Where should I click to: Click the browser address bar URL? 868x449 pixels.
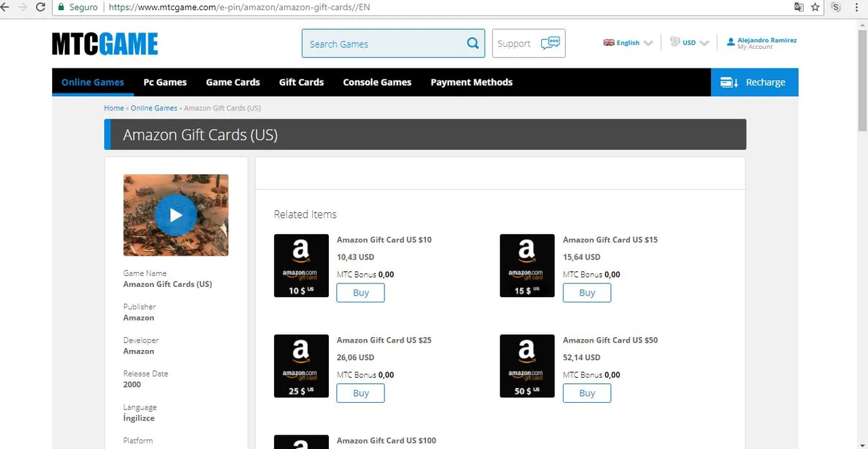239,7
